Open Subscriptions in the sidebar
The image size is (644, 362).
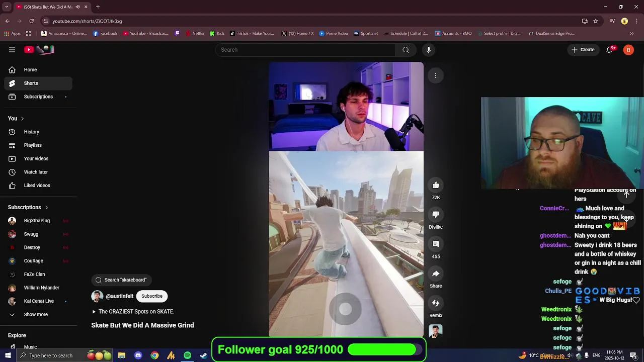[38, 97]
